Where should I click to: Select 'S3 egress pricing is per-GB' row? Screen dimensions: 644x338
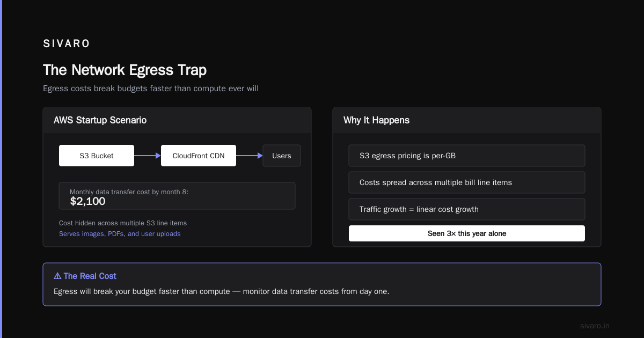[x=467, y=156]
